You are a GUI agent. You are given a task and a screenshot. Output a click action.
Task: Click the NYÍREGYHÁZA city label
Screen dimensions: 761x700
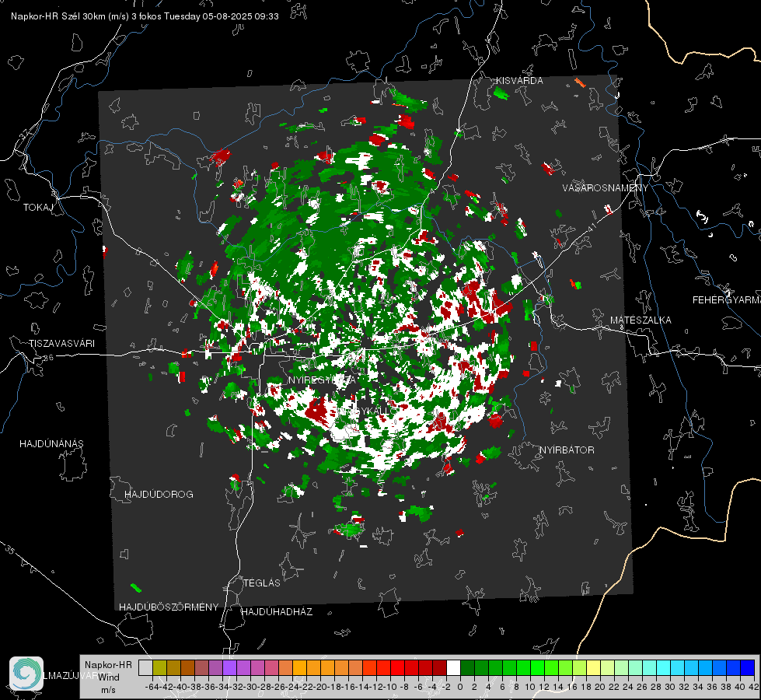click(322, 380)
